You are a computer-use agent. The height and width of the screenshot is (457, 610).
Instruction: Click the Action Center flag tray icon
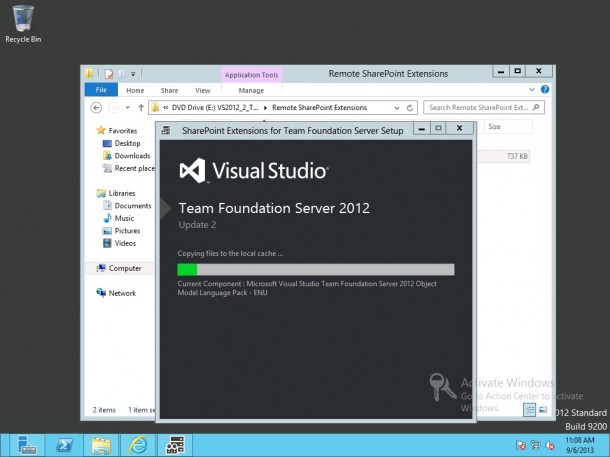point(521,445)
